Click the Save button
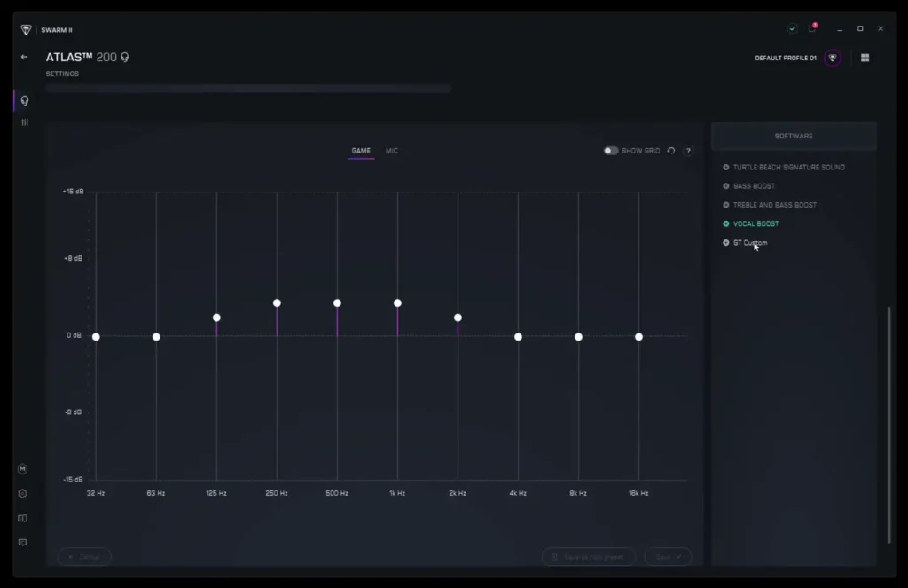Screen dimensions: 908x588 pos(669,557)
